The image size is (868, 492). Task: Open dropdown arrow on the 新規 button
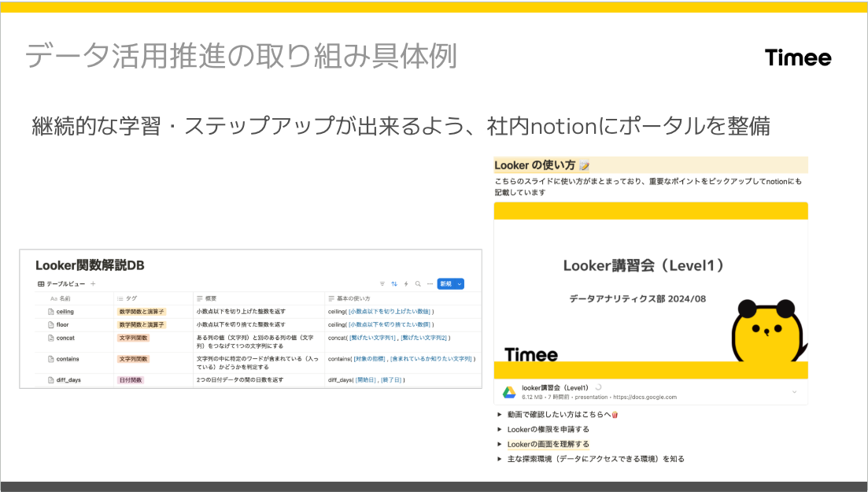pos(460,283)
